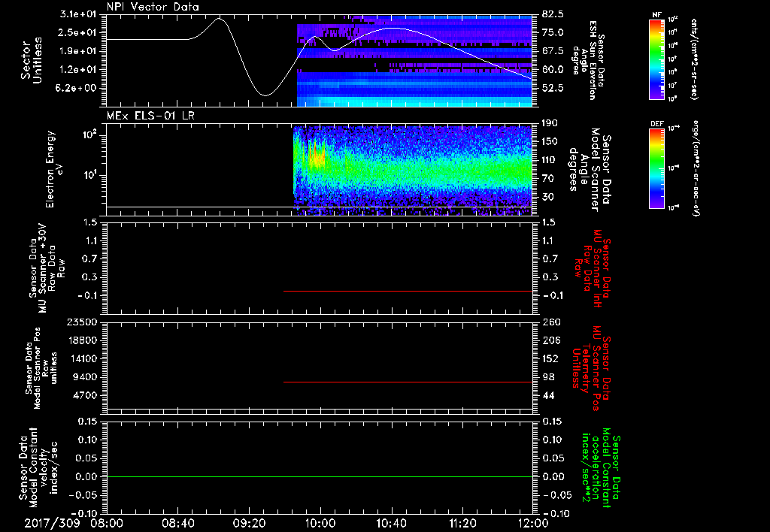Click the 09:20 time tick label
The height and width of the screenshot is (532, 770).
coord(249,523)
